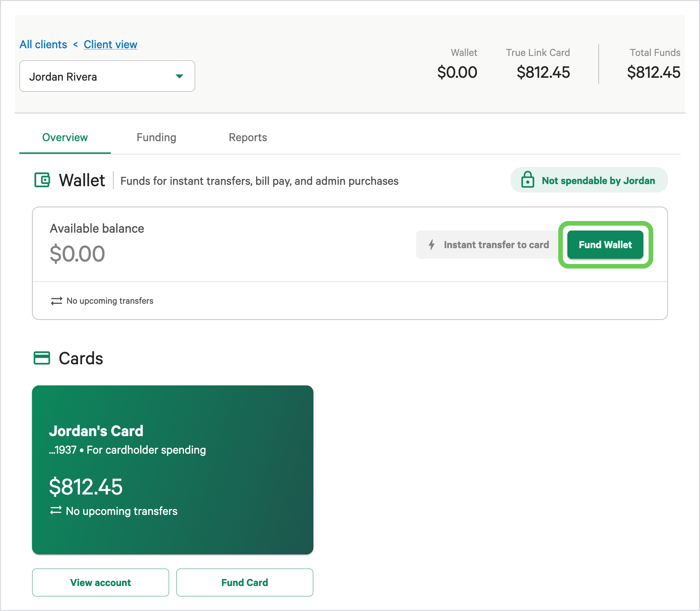Open the Client view link
Image resolution: width=700 pixels, height=611 pixels.
[x=110, y=44]
